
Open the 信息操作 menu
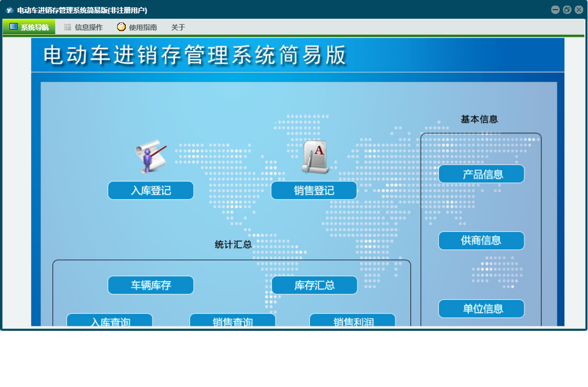(x=83, y=27)
